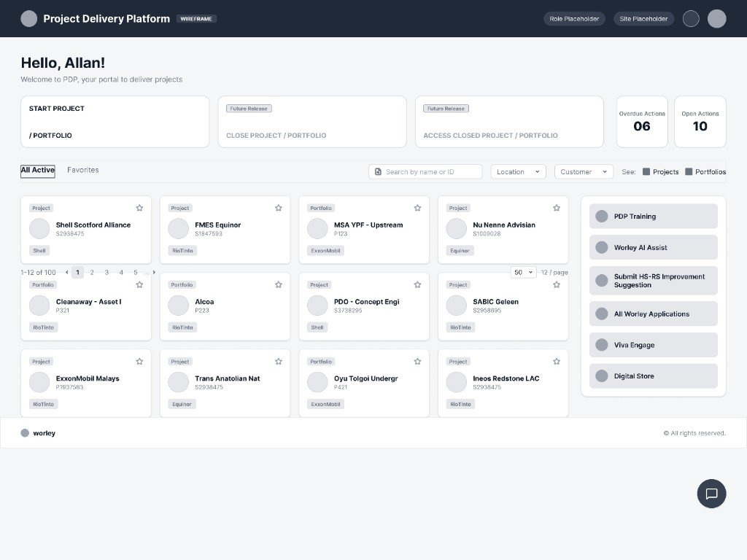Switch to the Favorites tab
Image resolution: width=747 pixels, height=560 pixels.
click(x=83, y=170)
